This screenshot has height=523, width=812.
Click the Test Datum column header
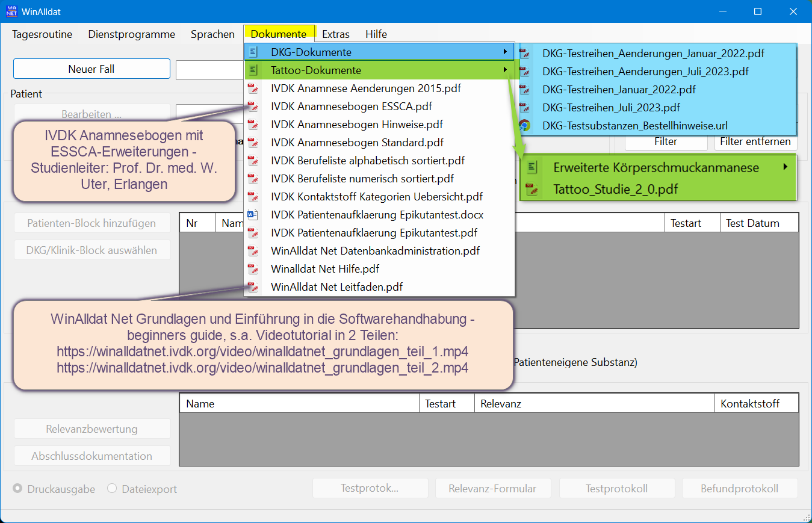752,223
